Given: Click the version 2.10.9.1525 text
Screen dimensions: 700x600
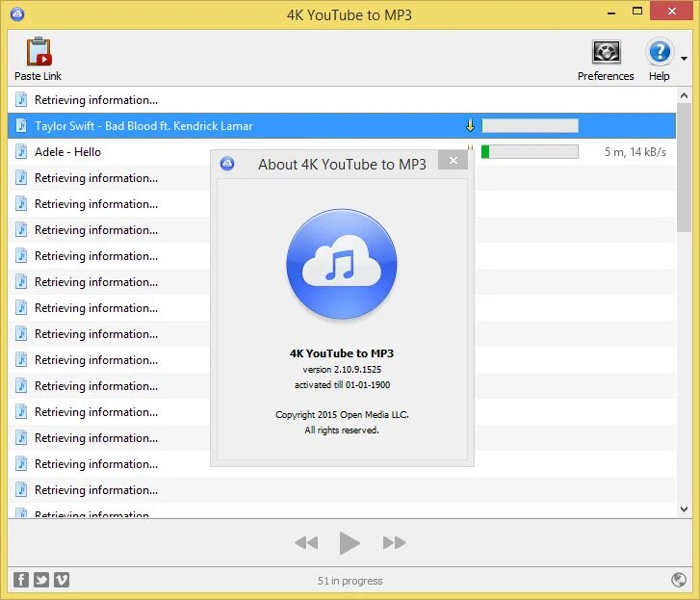Looking at the screenshot, I should [342, 369].
